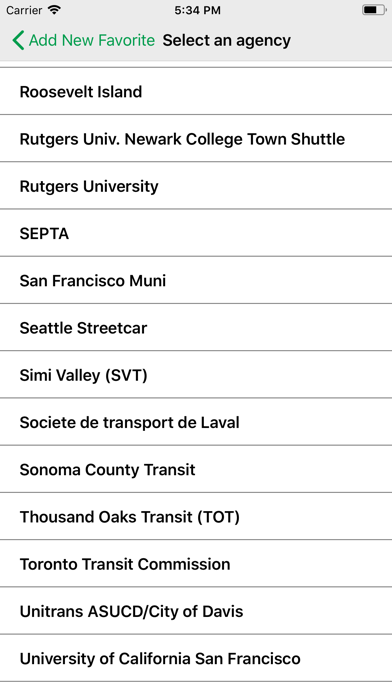Choose Thousand Oaks Transit (TOT)
This screenshot has height=696, width=392.
point(196,517)
